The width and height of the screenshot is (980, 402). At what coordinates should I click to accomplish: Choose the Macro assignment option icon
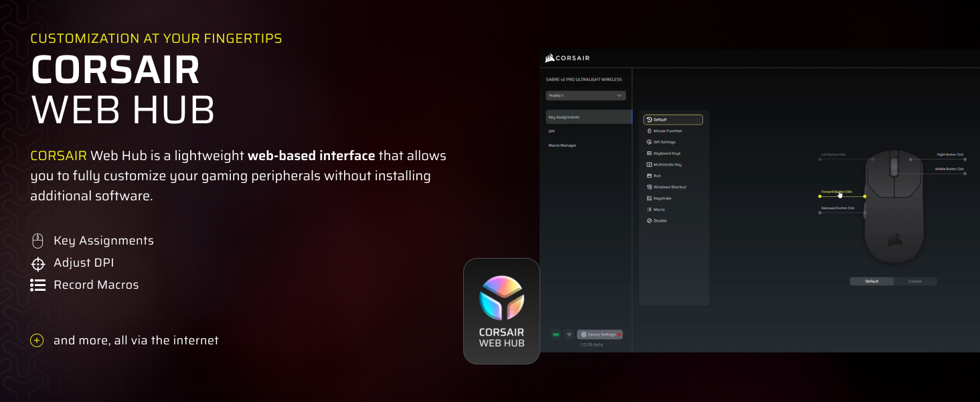coord(649,210)
